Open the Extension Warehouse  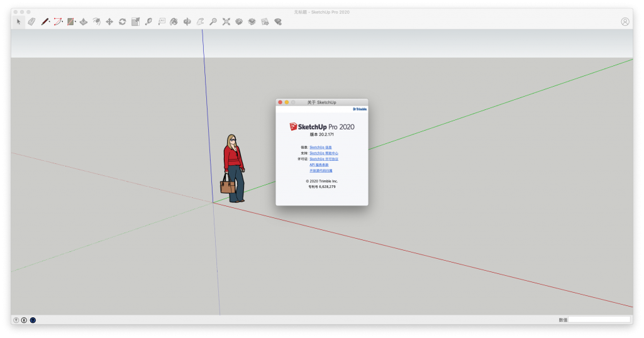252,22
